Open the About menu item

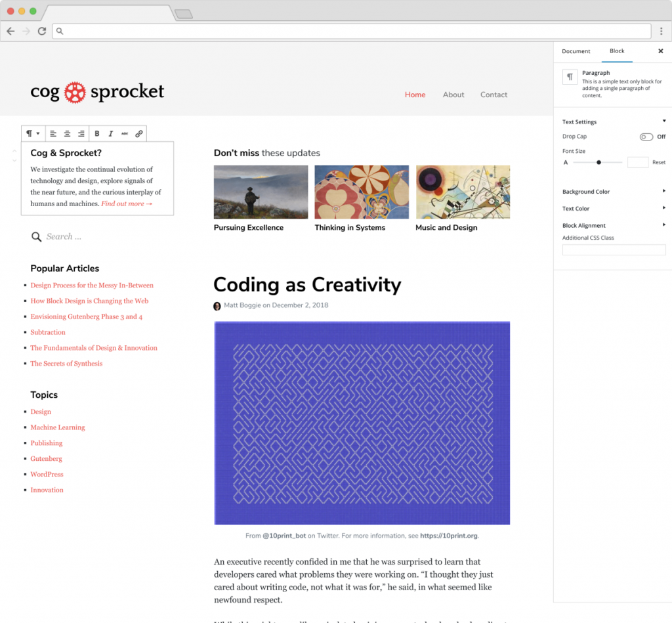[x=453, y=95]
